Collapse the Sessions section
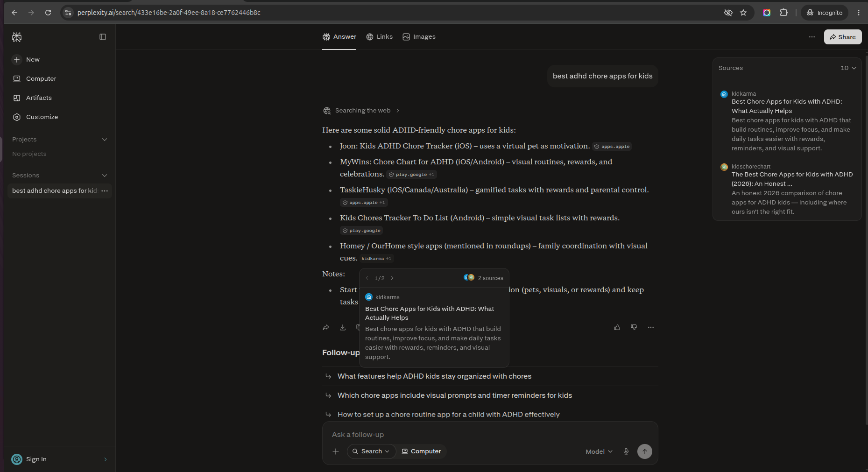 pyautogui.click(x=105, y=176)
